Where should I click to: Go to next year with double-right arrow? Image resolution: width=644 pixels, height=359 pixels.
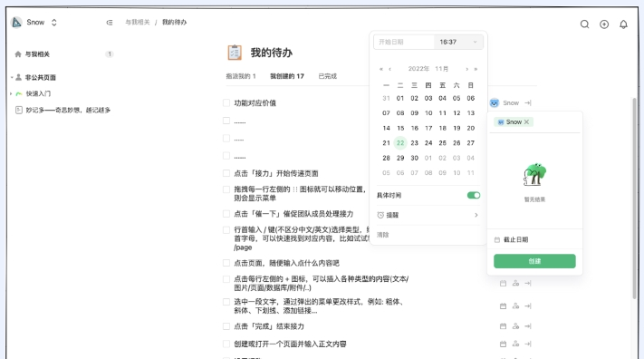point(476,69)
